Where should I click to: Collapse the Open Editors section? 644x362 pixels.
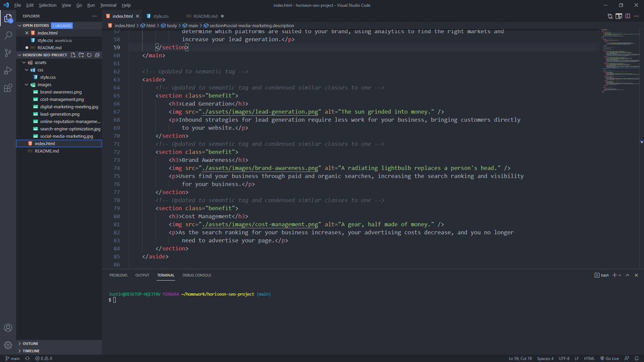20,26
